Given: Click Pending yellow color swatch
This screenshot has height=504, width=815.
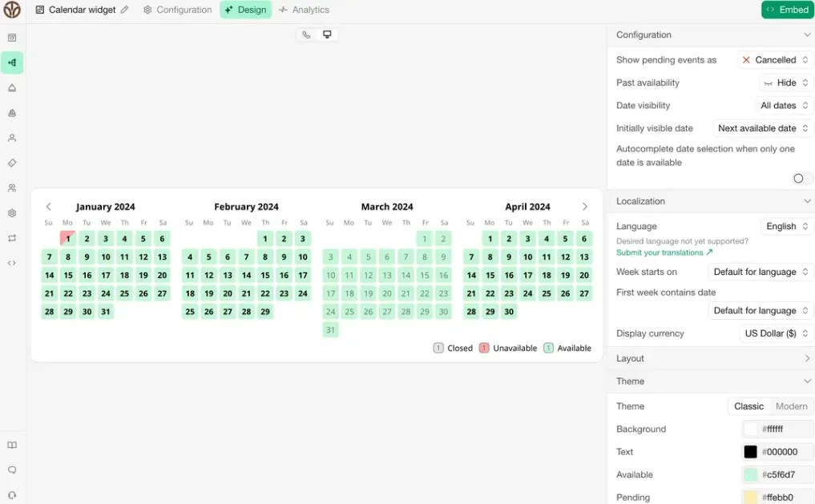Looking at the screenshot, I should (750, 498).
